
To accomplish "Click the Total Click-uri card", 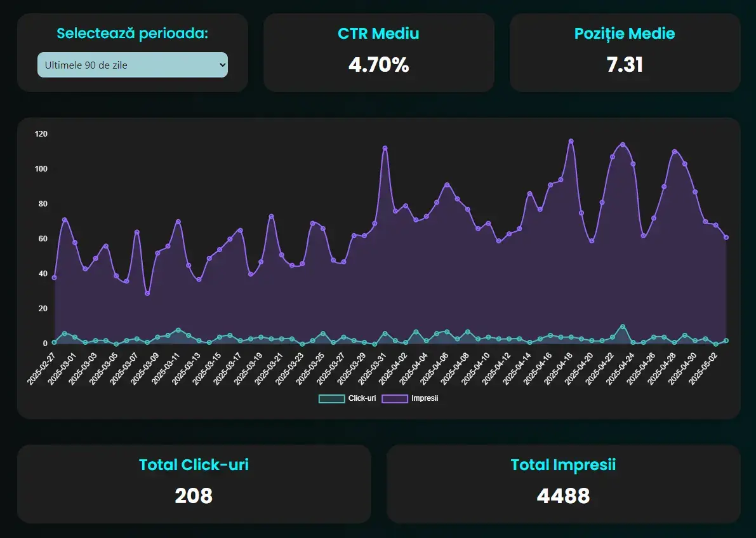I will click(194, 483).
